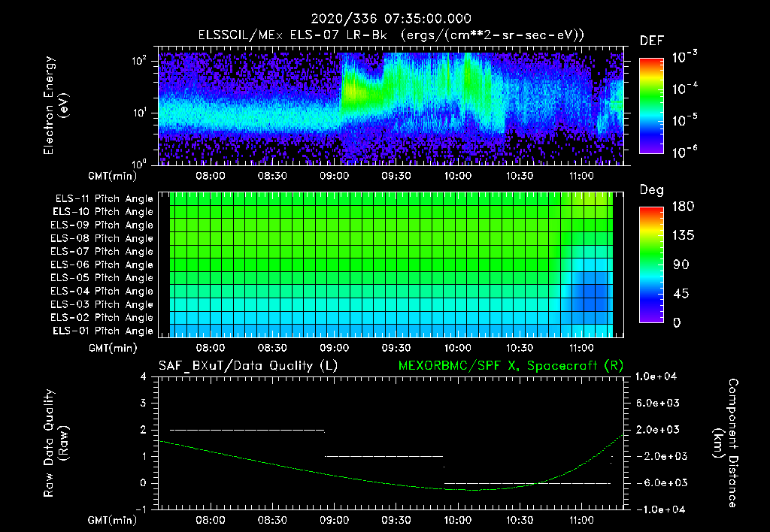Click the ELS-08 Pitch Angle row label
This screenshot has height=532, width=770.
[x=102, y=238]
